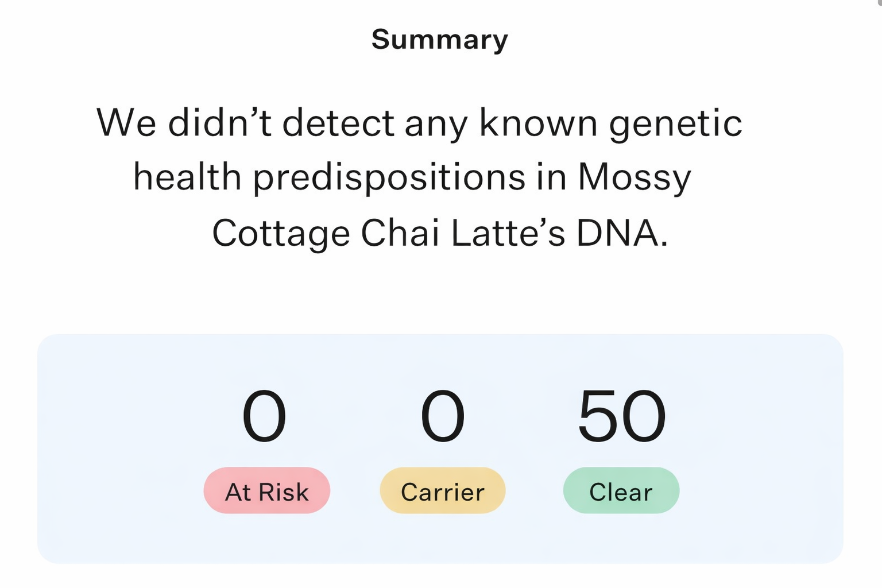Click the green Clear badge

tap(621, 491)
